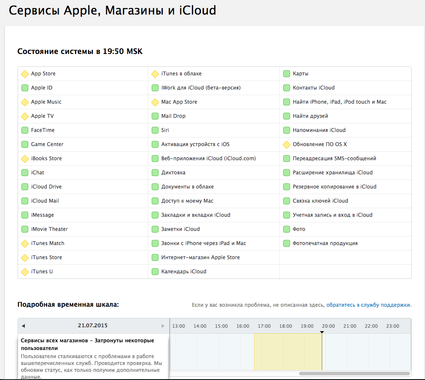Viewport: 425px width, 380px height.
Task: Open the Контакты iCloud status entry
Action: pos(345,88)
